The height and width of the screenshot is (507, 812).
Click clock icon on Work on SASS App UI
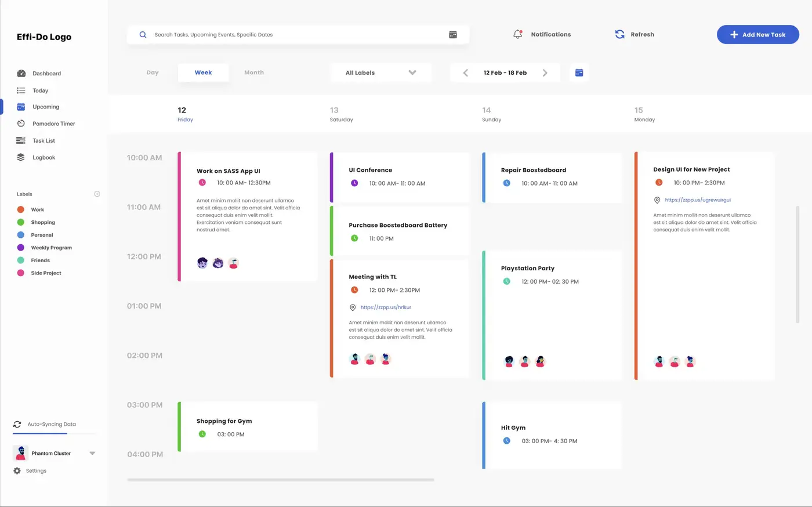click(x=202, y=183)
